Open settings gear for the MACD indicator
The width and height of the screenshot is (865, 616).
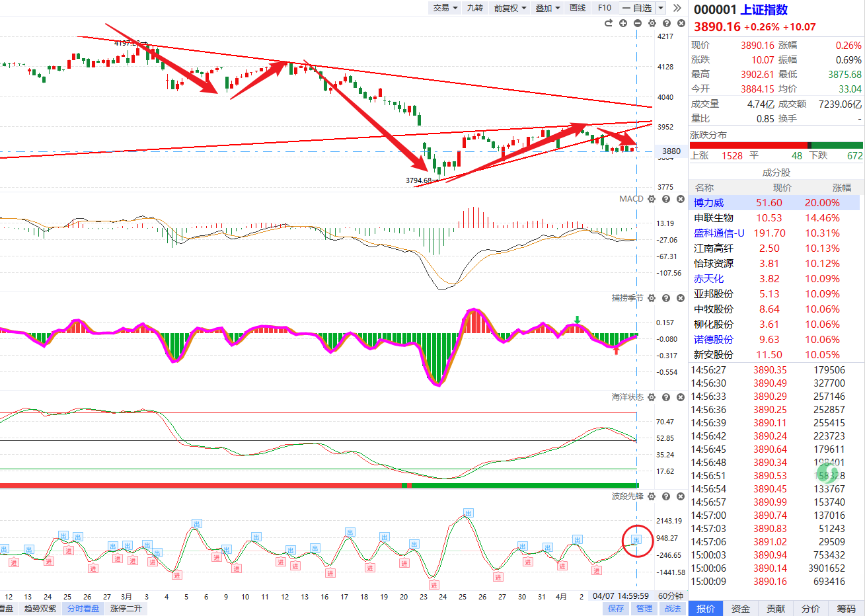(652, 199)
